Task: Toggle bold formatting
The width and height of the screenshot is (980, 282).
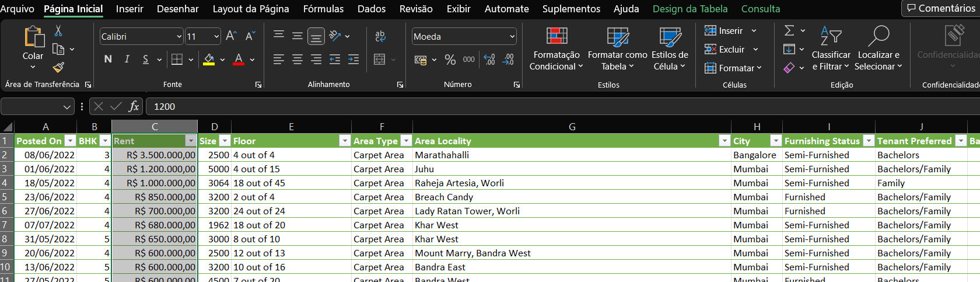Action: pos(108,59)
